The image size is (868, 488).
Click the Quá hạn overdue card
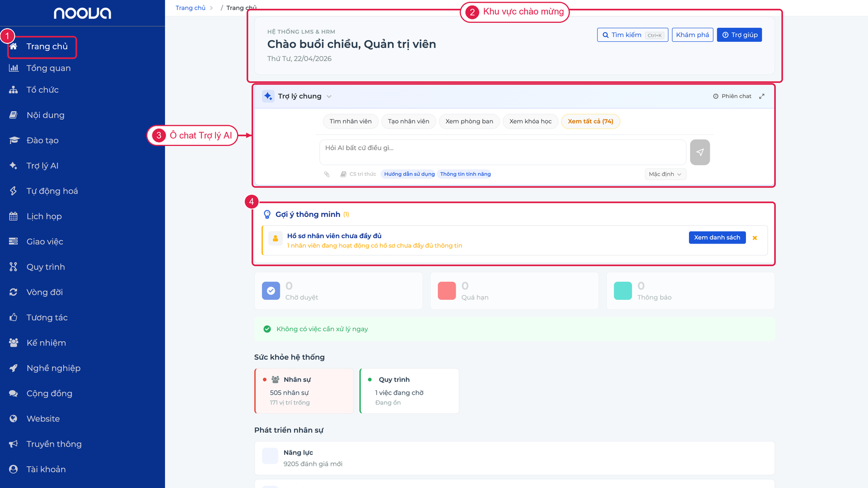pyautogui.click(x=514, y=291)
